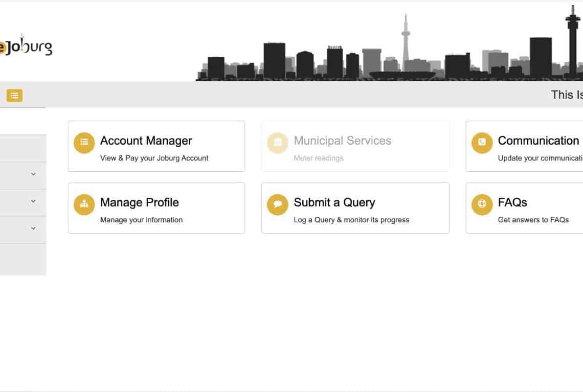Click the faded Municipal Services icon
This screenshot has width=583, height=392.
point(278,143)
